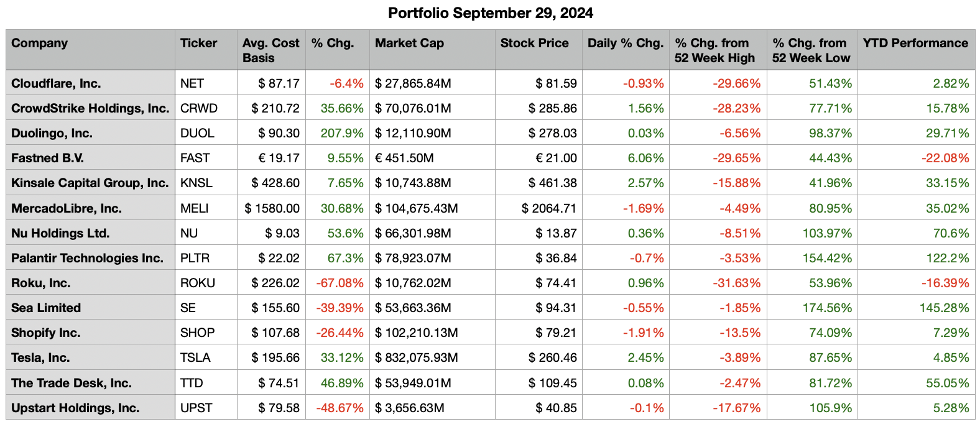
Task: Click Nu Holdings 103.97% 52 week low cell
Action: pyautogui.click(x=830, y=233)
